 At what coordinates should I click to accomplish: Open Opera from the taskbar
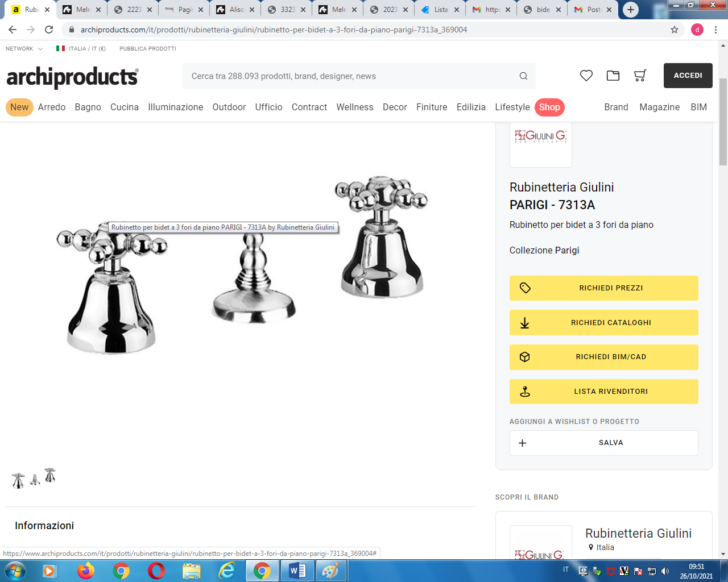[156, 571]
